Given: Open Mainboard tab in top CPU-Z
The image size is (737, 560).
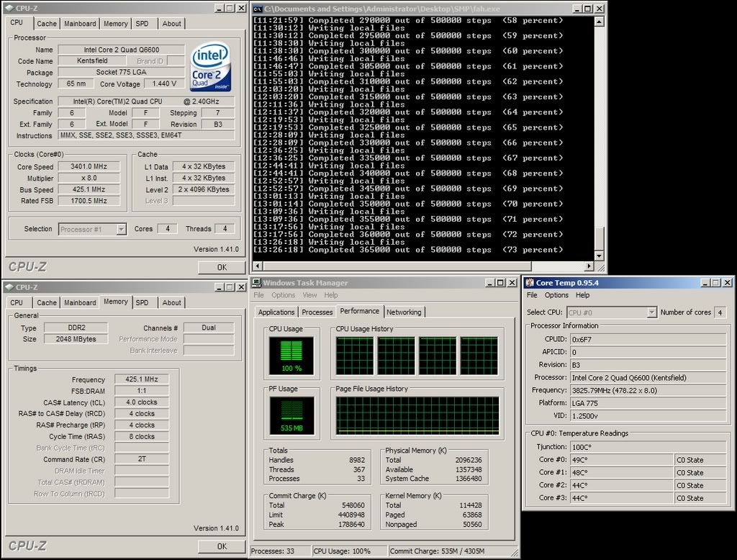Looking at the screenshot, I should point(80,24).
